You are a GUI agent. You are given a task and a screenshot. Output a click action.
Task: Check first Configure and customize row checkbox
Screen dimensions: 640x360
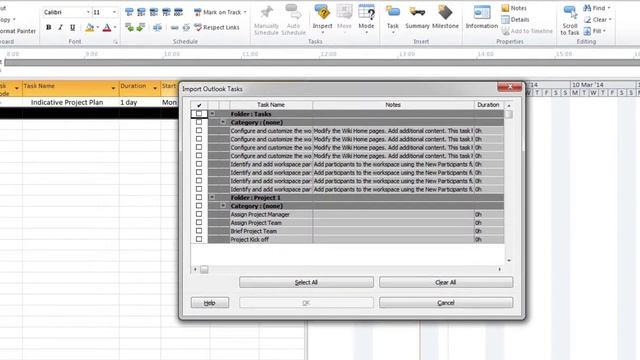(x=199, y=131)
